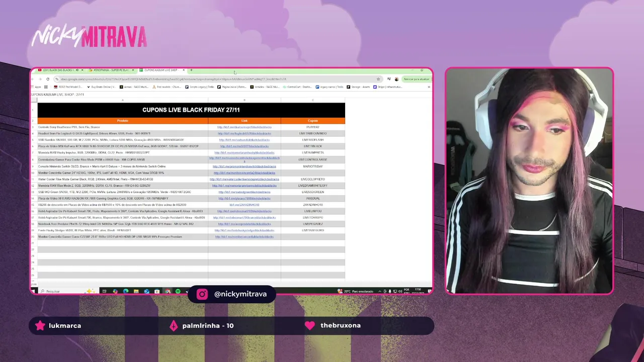
Task: Click the Reiniciar para atualizar button
Action: 417,79
